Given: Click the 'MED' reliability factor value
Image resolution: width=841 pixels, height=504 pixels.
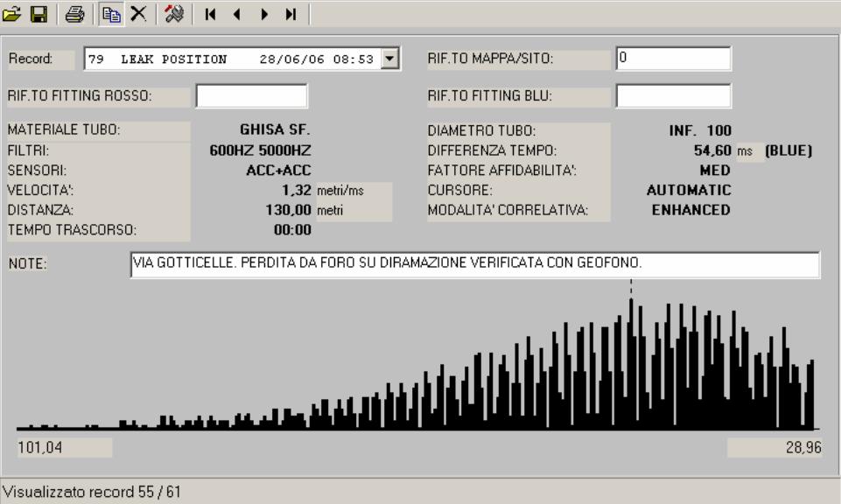Looking at the screenshot, I should [x=715, y=170].
